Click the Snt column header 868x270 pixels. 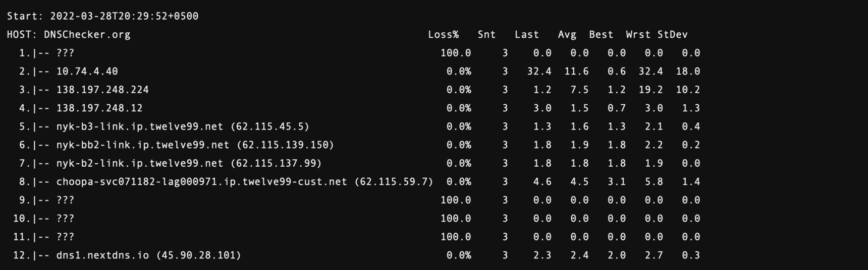click(486, 35)
